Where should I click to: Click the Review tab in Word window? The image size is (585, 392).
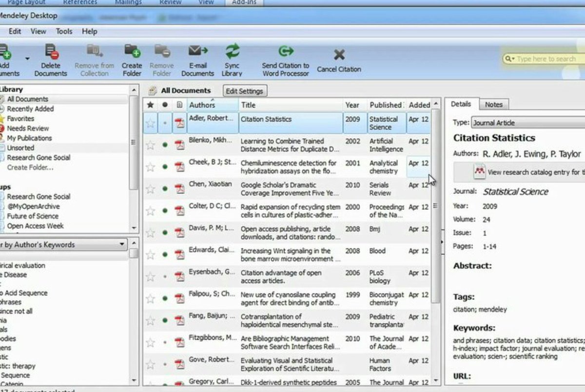171,2
